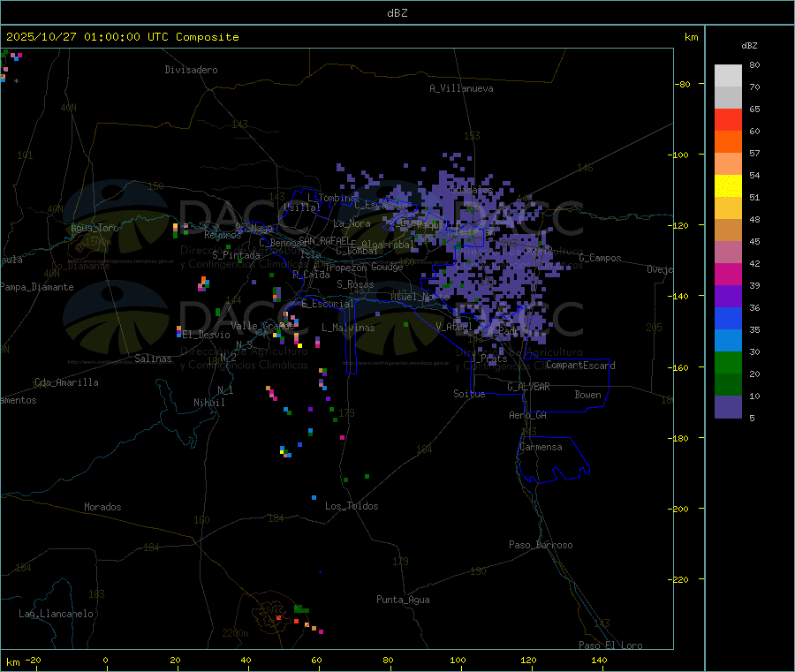This screenshot has height=672, width=795.
Task: Select the Paso_Burroso map label
Action: pos(541,545)
